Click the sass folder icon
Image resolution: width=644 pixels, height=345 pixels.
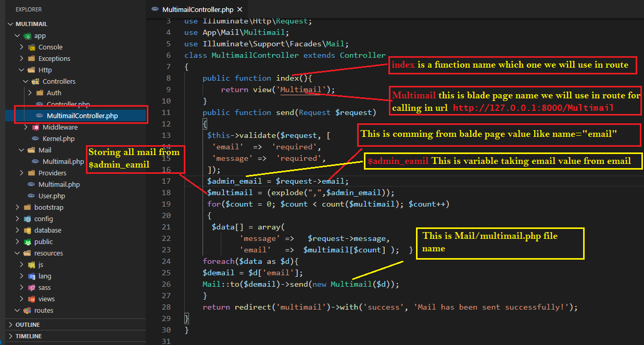[31, 288]
